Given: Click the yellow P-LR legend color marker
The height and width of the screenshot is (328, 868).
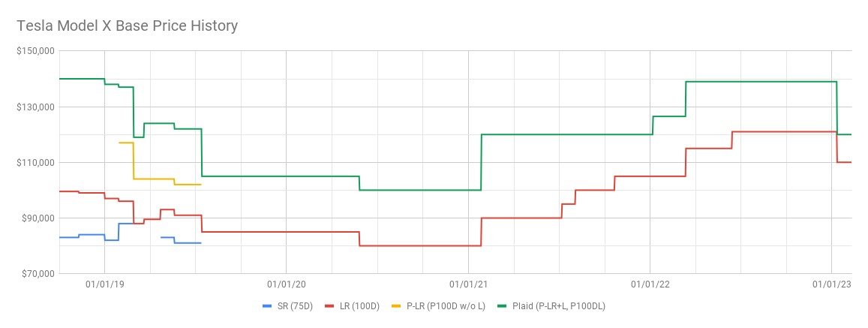Looking at the screenshot, I should (x=397, y=306).
